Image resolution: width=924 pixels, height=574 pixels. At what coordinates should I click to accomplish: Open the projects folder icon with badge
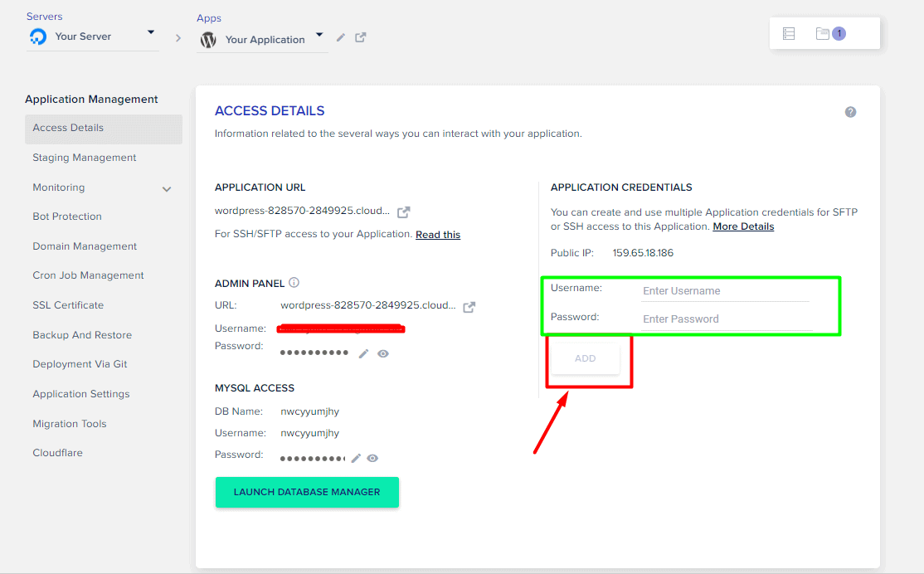coord(823,34)
